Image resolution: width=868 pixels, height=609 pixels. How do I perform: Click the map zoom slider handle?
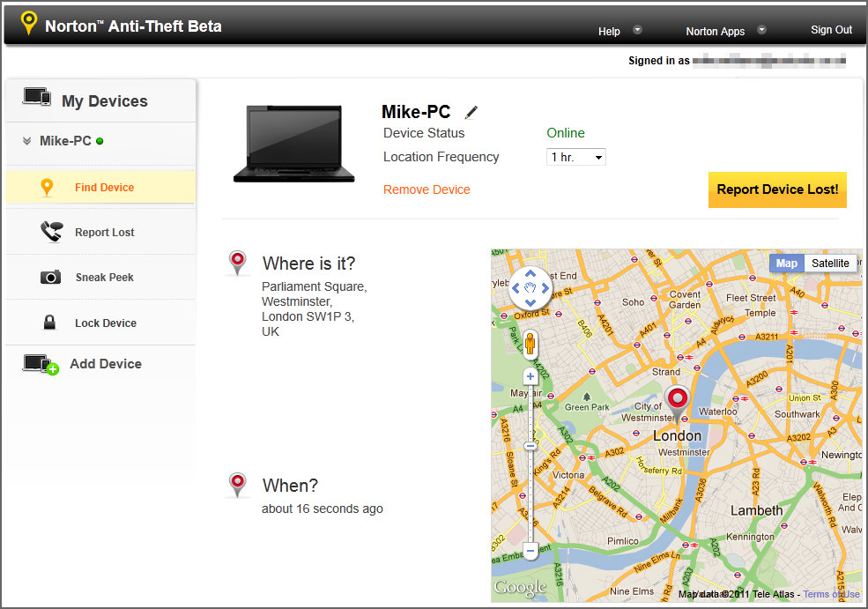[530, 446]
